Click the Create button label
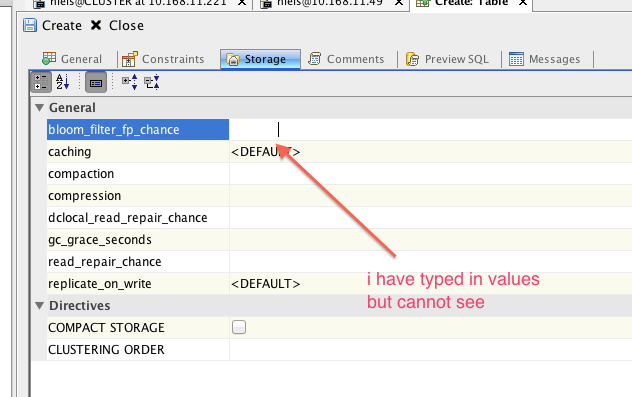This screenshot has width=632, height=397. pyautogui.click(x=62, y=26)
